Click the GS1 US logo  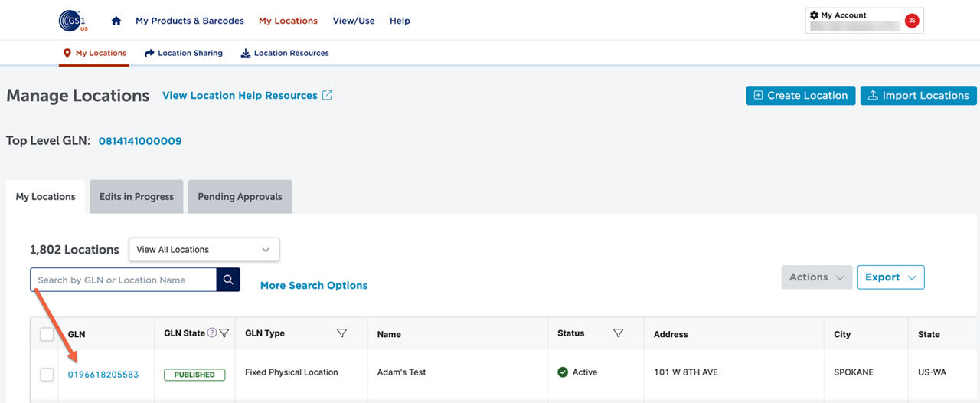tap(73, 21)
